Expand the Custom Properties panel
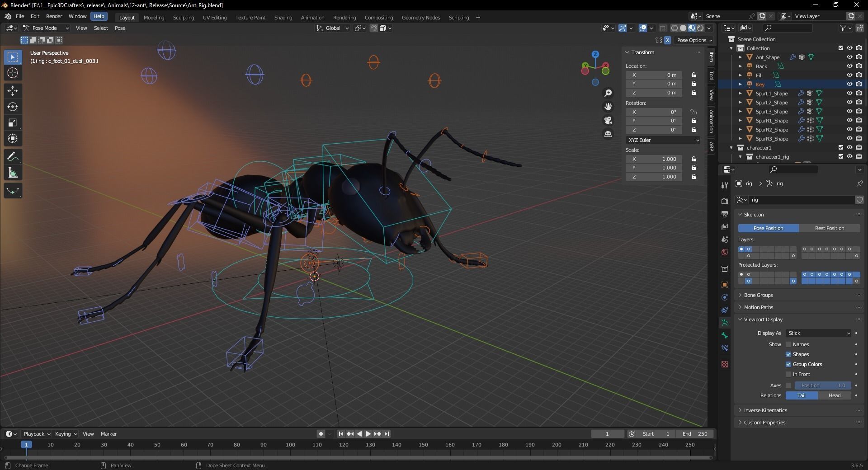 coord(764,423)
